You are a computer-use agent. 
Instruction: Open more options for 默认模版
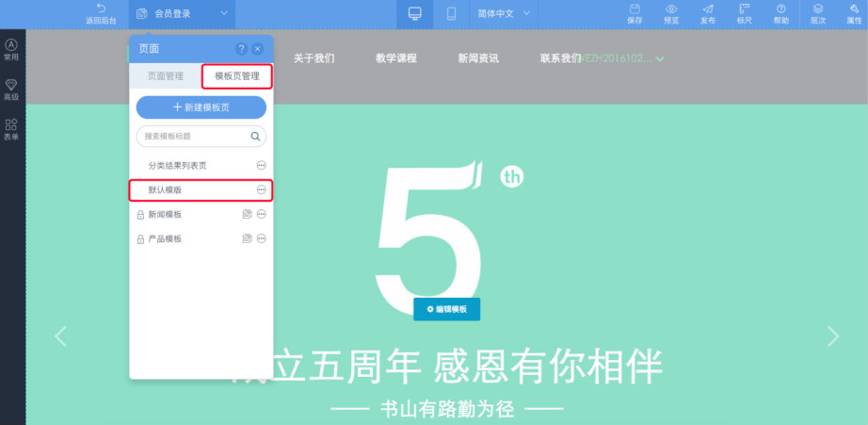261,190
